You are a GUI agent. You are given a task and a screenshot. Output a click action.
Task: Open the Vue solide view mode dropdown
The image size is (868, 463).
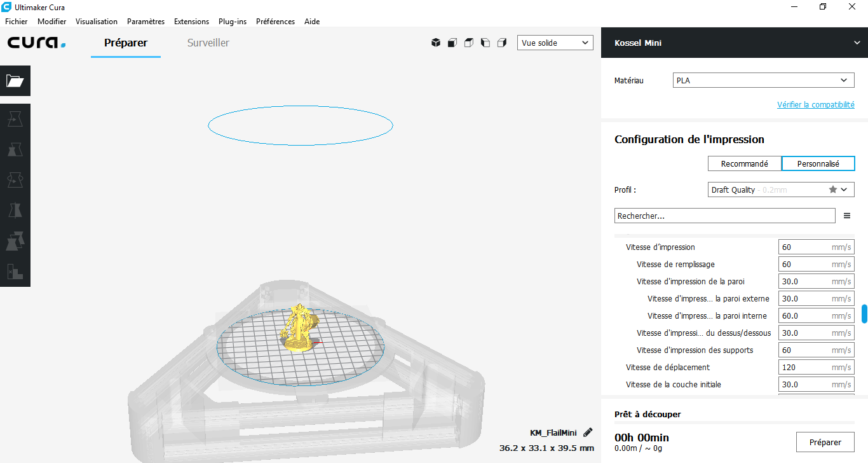(x=555, y=43)
